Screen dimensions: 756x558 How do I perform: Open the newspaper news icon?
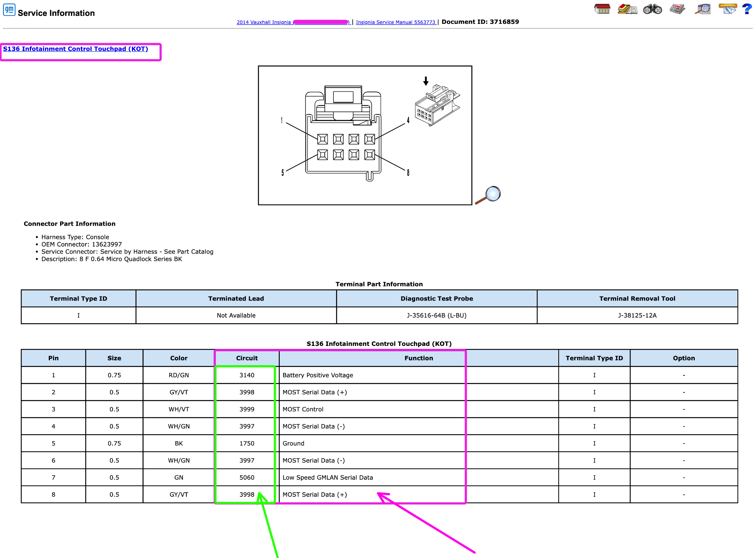[677, 9]
